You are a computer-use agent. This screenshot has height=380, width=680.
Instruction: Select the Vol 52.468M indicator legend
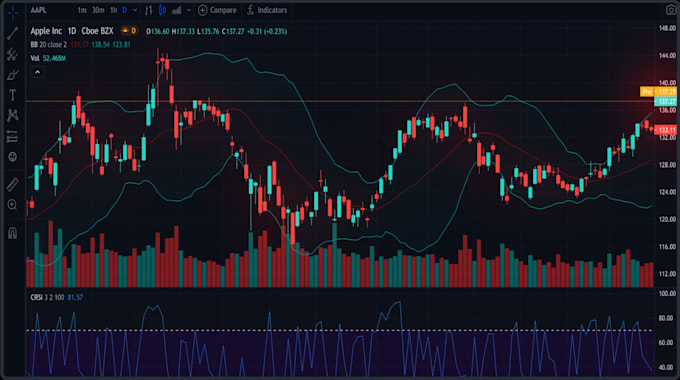click(x=48, y=58)
